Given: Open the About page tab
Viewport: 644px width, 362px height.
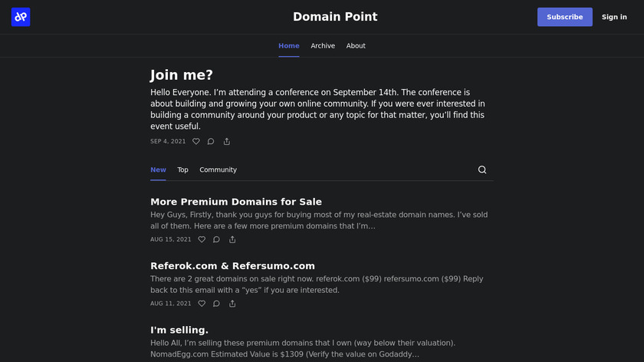Looking at the screenshot, I should tap(356, 46).
